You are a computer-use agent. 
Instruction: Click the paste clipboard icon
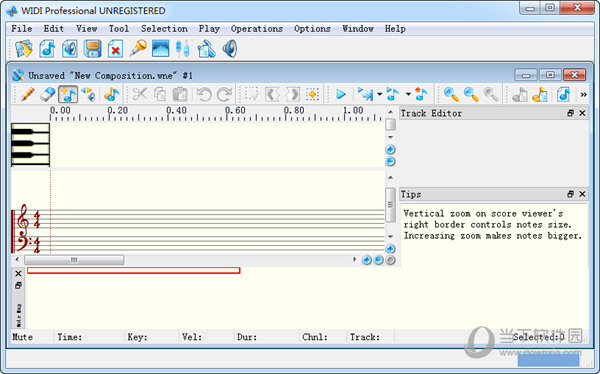point(180,94)
